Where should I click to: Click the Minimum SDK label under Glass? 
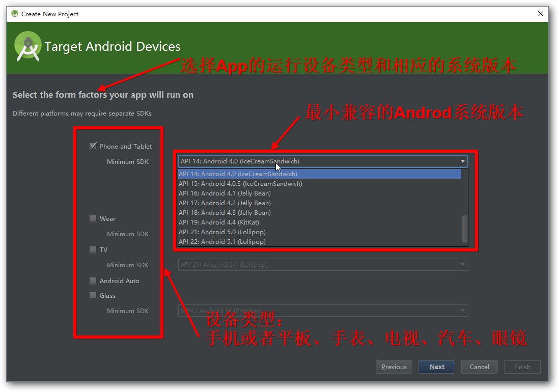(128, 311)
